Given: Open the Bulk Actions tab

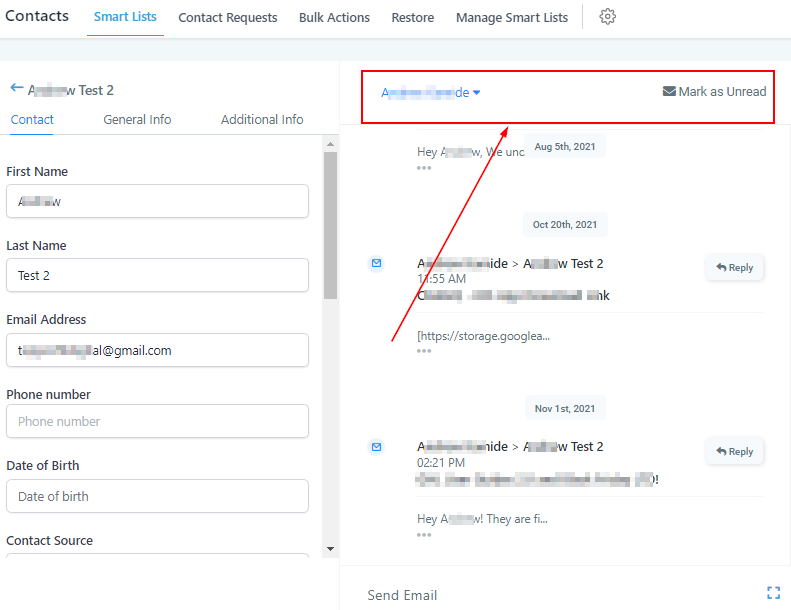Looking at the screenshot, I should click(x=334, y=17).
